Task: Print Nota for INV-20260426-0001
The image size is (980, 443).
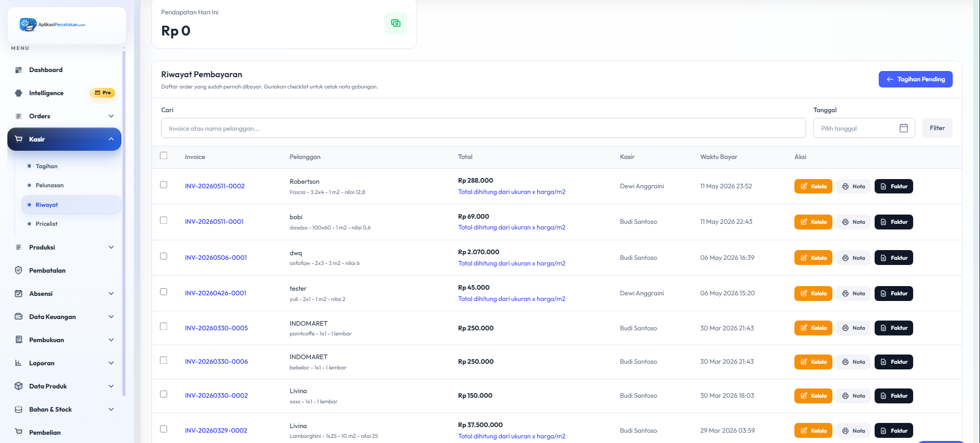Action: coord(854,293)
